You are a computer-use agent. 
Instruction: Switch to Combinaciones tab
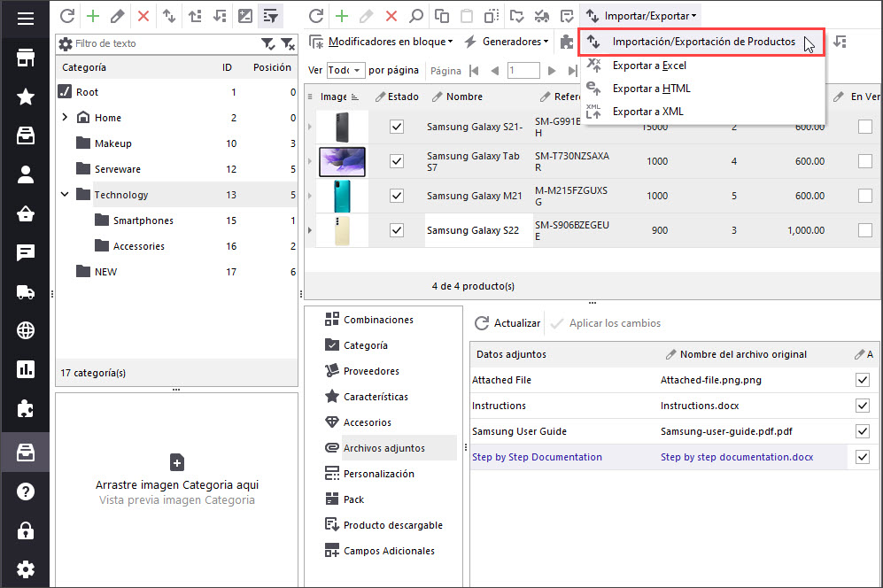pyautogui.click(x=378, y=320)
